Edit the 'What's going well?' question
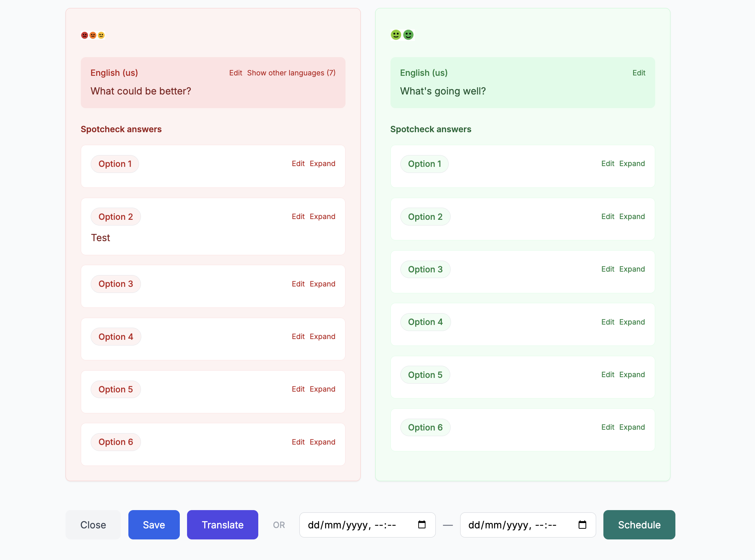The height and width of the screenshot is (560, 755). (x=639, y=72)
